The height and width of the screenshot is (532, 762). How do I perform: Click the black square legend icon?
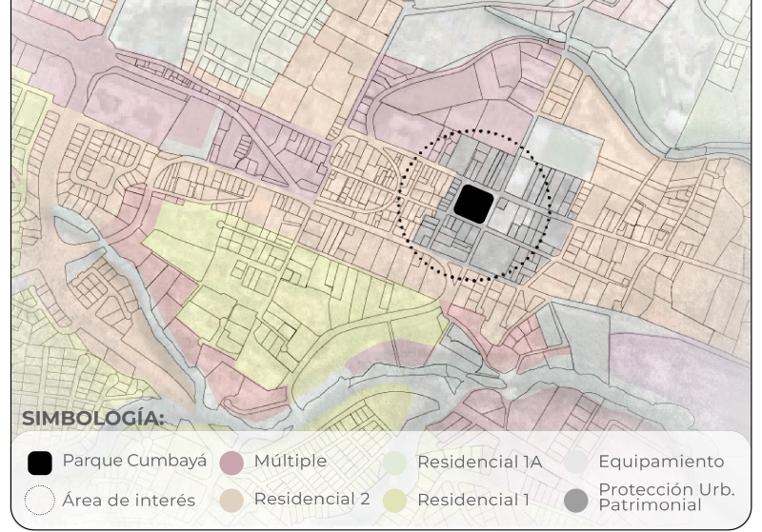pos(40,463)
